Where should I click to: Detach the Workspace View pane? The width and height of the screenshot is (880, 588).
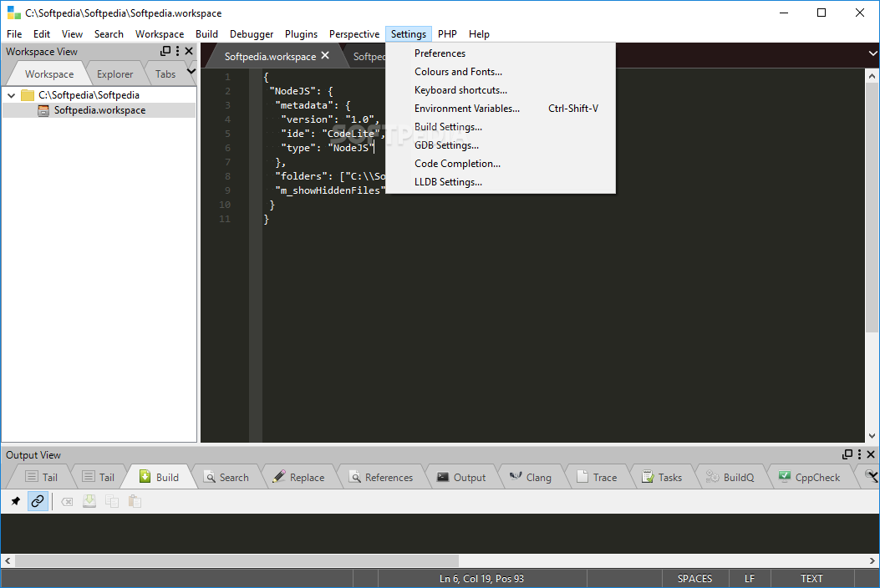coord(165,51)
